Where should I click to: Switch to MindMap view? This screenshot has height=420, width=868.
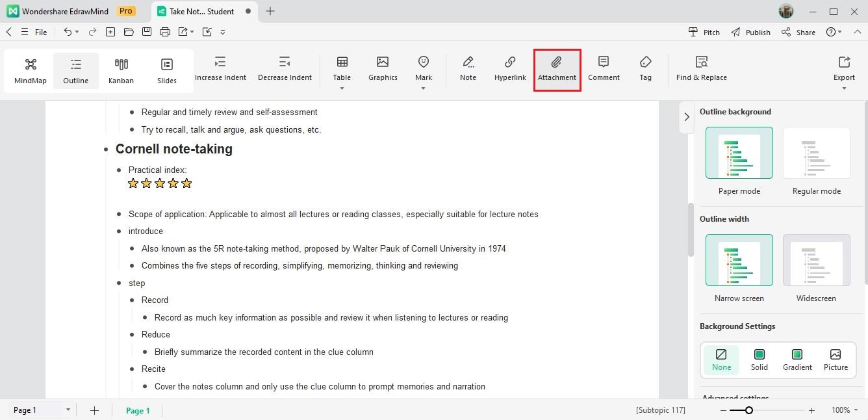pos(31,70)
